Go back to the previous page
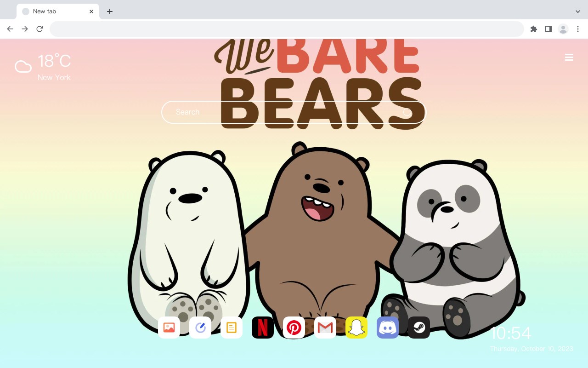 tap(10, 29)
